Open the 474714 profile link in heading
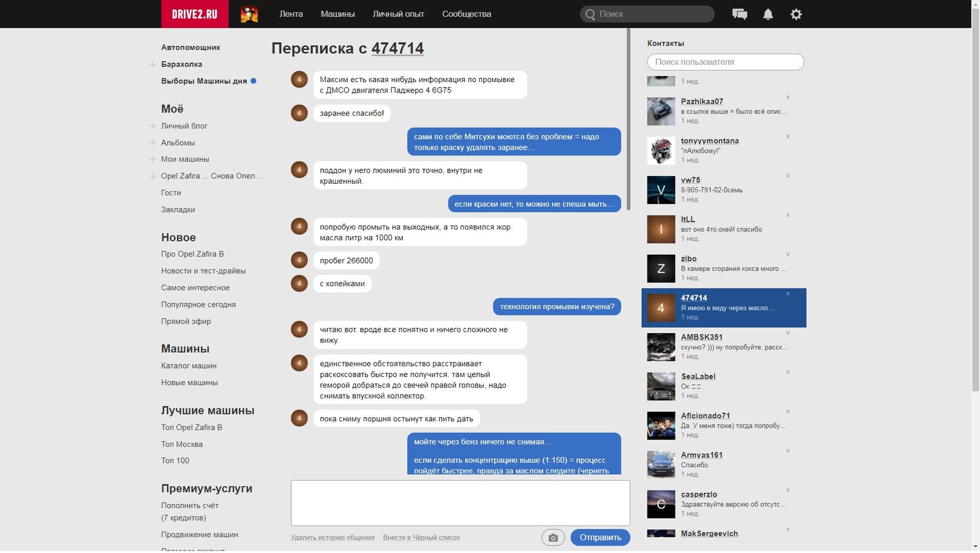The width and height of the screenshot is (980, 553). click(398, 48)
